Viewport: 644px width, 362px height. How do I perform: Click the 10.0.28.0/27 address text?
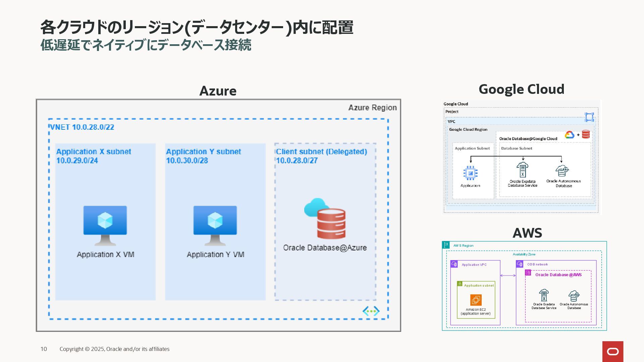(x=297, y=161)
